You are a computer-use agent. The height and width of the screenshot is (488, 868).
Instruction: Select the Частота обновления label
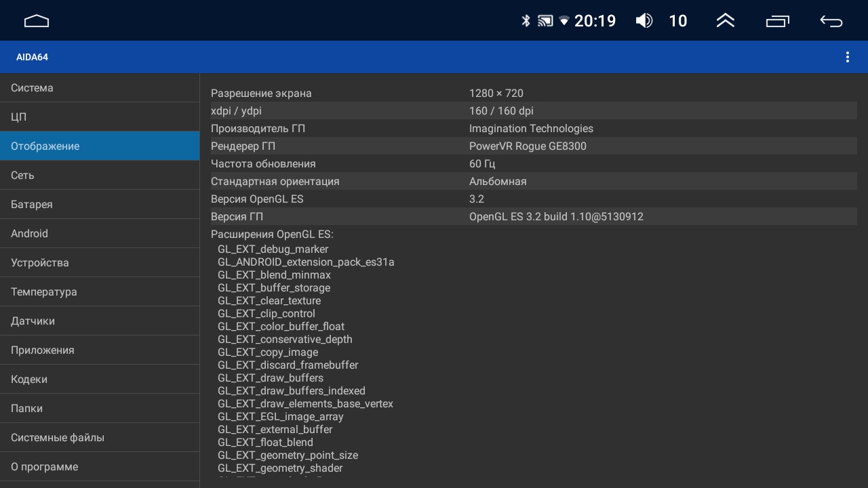coord(263,164)
